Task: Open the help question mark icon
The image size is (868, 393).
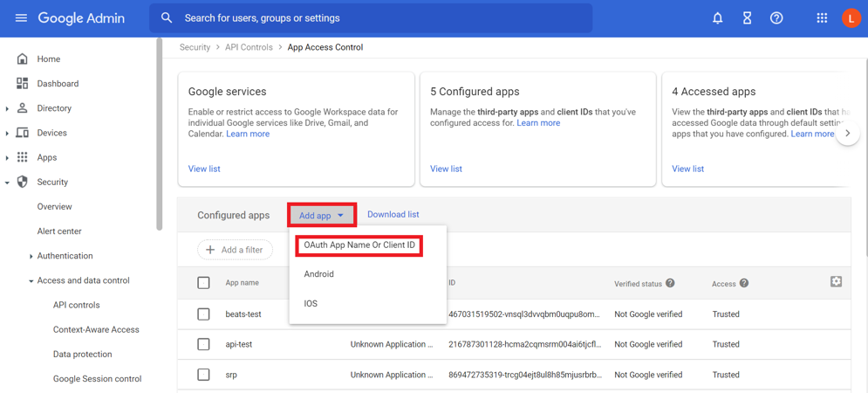Action: click(776, 18)
